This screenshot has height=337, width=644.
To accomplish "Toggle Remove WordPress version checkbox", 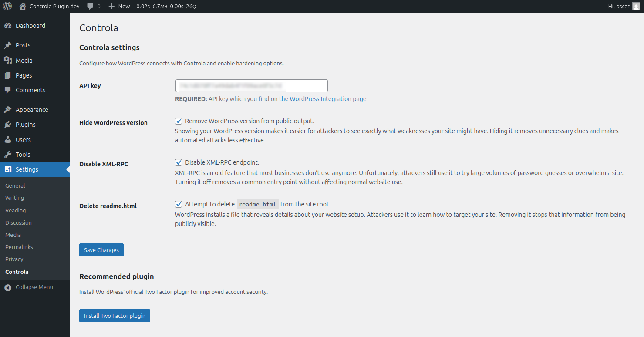I will pos(179,121).
